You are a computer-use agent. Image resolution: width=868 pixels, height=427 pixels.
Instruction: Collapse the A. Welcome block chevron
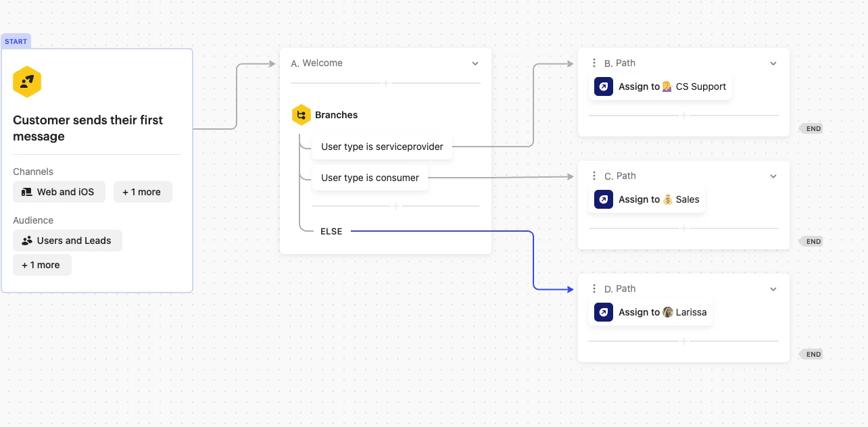(x=475, y=64)
